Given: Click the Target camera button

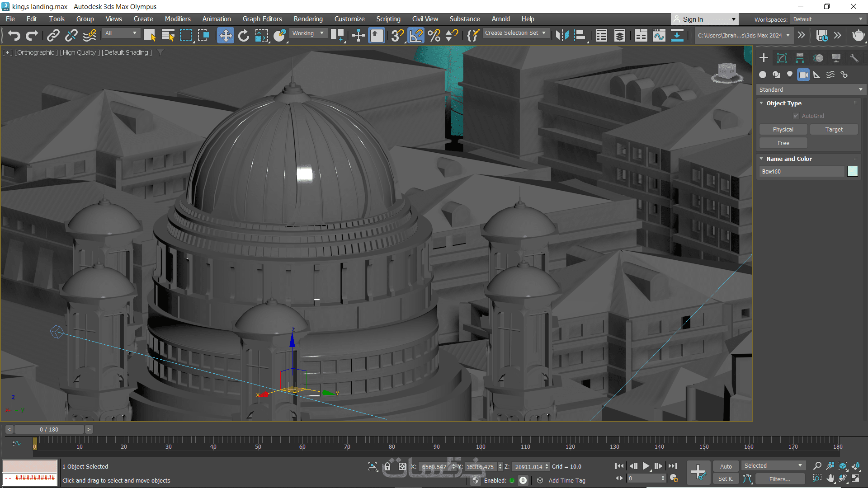Looking at the screenshot, I should coord(834,130).
